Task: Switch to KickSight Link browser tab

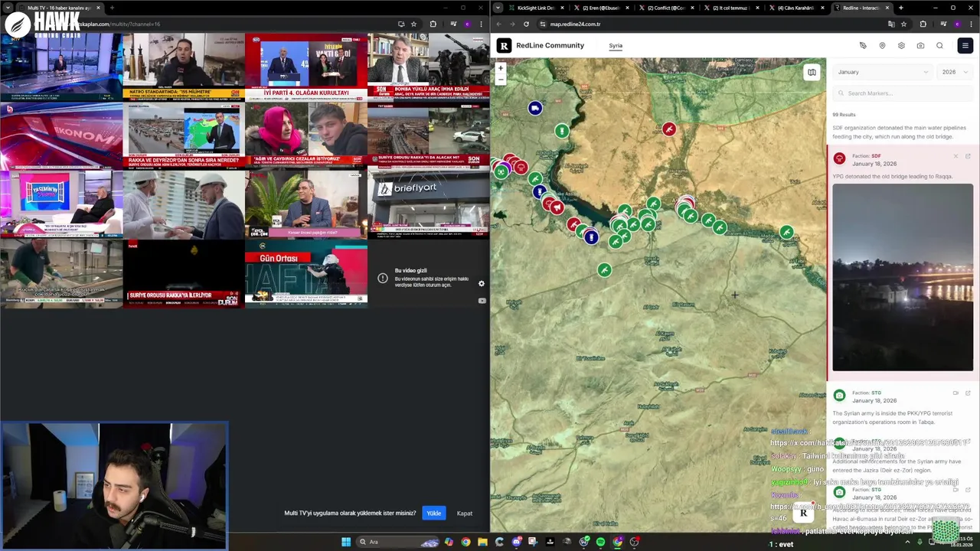Action: click(534, 8)
